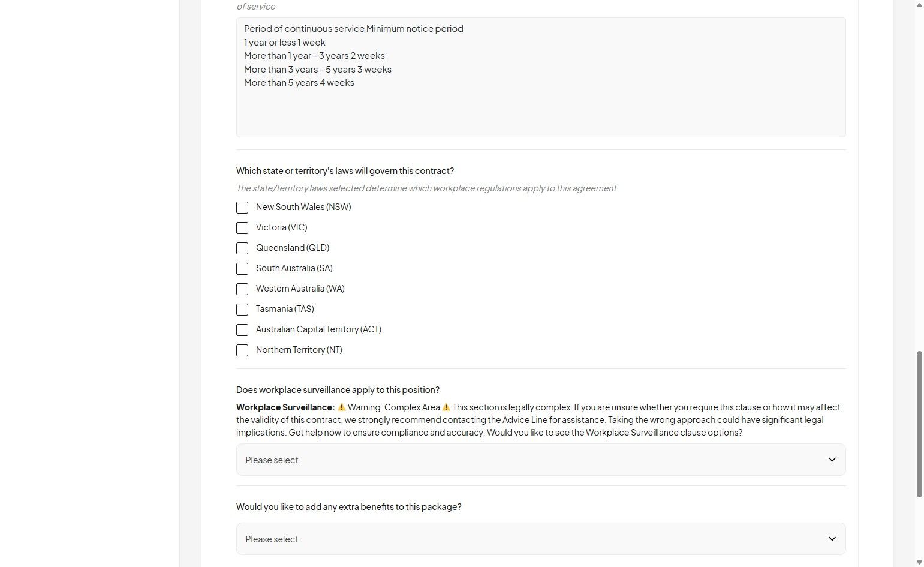Click the scrollbar down arrow

tap(919, 562)
